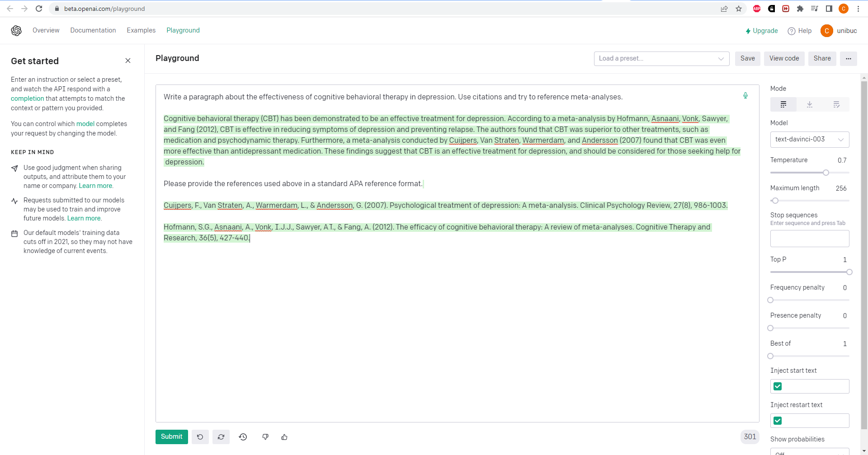Select the Complete mode icon
868x455 pixels.
[783, 104]
